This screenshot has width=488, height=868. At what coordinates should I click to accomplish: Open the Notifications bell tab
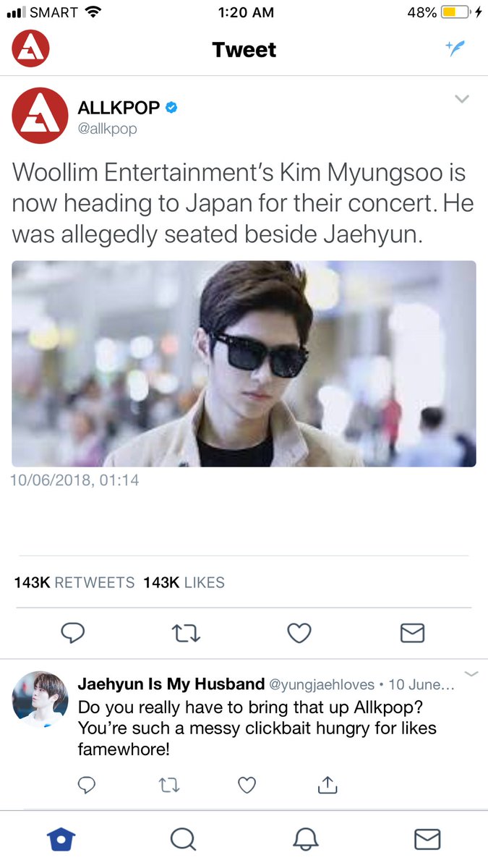point(305,839)
